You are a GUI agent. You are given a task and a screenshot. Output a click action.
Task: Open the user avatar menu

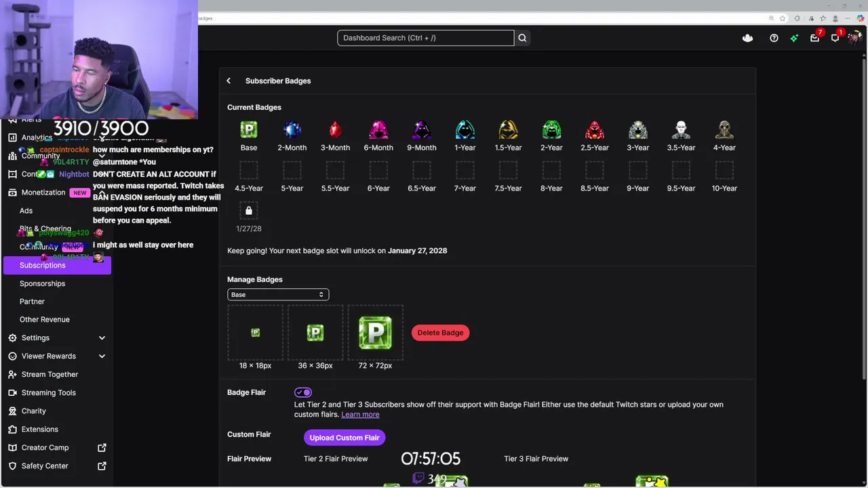[x=854, y=38]
